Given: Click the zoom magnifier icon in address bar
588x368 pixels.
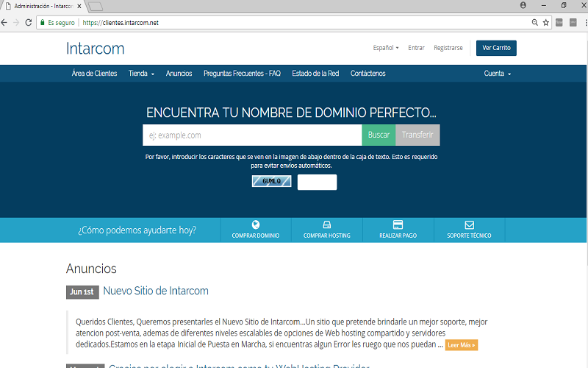Looking at the screenshot, I should click(x=535, y=23).
